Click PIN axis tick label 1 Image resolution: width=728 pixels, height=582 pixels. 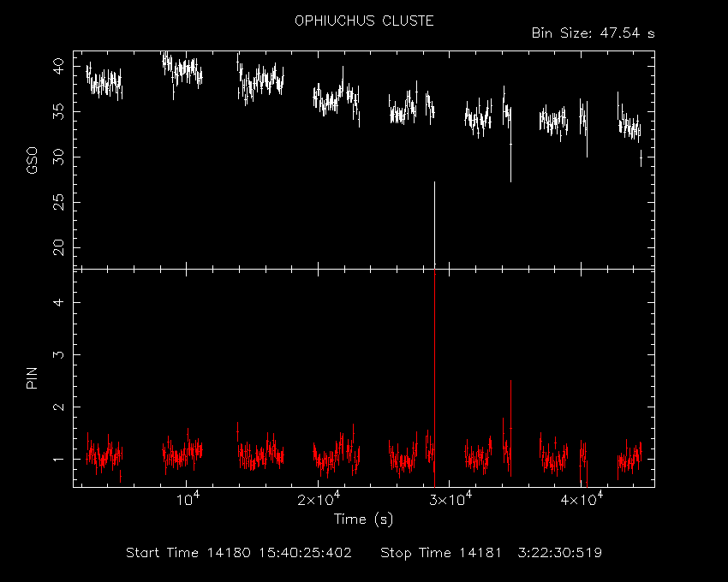[x=59, y=459]
